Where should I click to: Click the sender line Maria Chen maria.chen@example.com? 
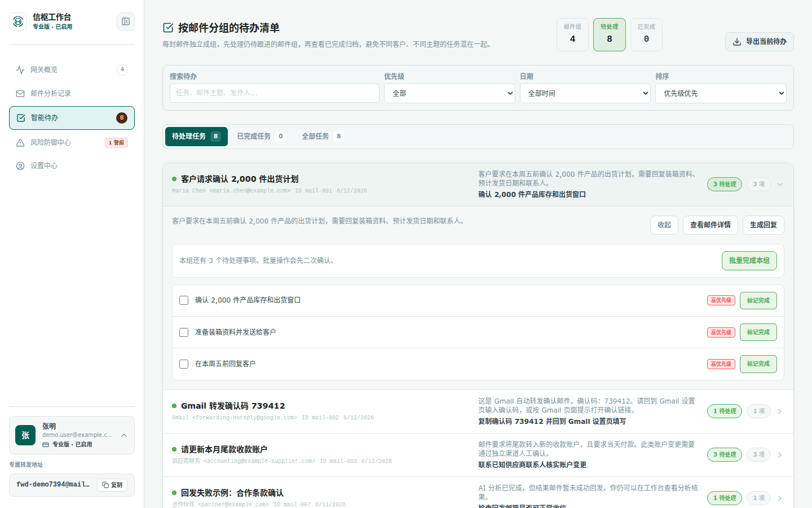[x=231, y=191]
